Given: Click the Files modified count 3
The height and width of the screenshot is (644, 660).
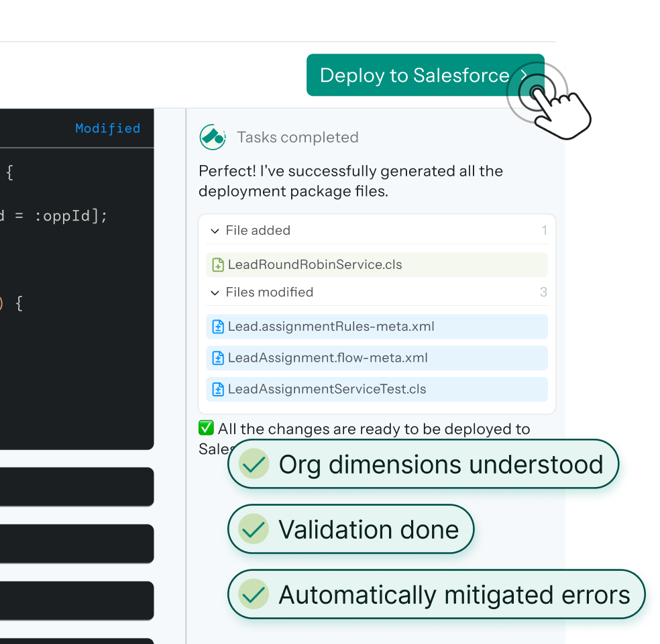Looking at the screenshot, I should (x=543, y=292).
